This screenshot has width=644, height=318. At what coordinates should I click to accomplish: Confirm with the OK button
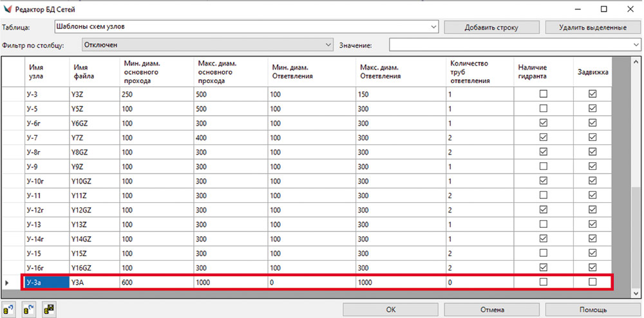pyautogui.click(x=390, y=310)
